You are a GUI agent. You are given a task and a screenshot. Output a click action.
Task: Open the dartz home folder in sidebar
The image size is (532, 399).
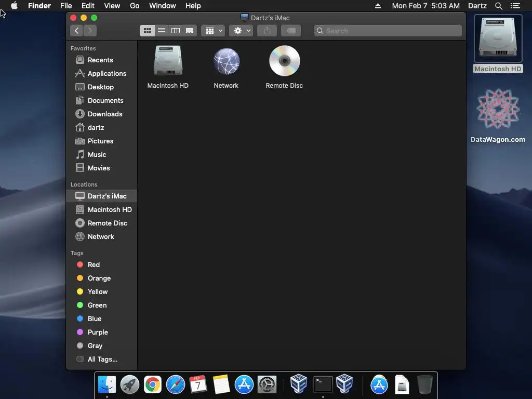coord(101,128)
